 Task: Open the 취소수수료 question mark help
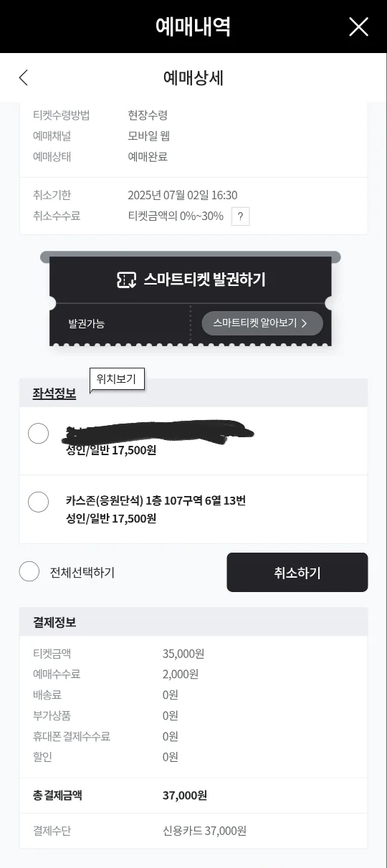pyautogui.click(x=240, y=216)
